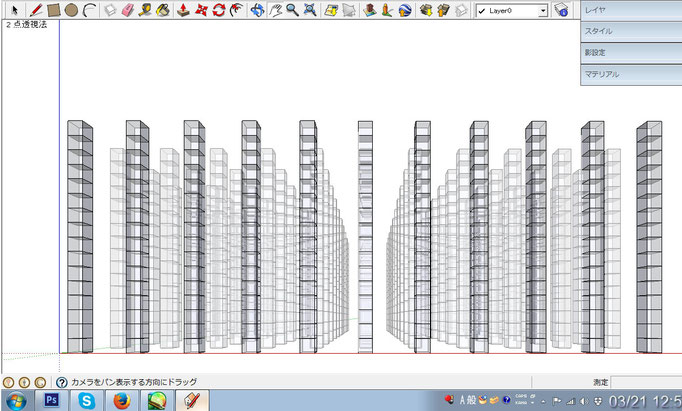
Task: Activate the Push/Pull tool
Action: click(x=183, y=10)
